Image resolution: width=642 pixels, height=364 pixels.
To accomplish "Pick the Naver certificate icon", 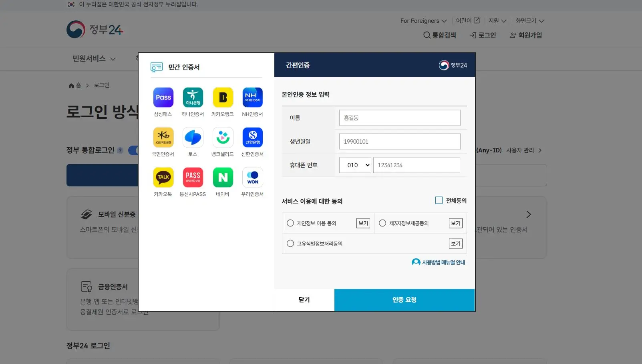I will coord(223,177).
